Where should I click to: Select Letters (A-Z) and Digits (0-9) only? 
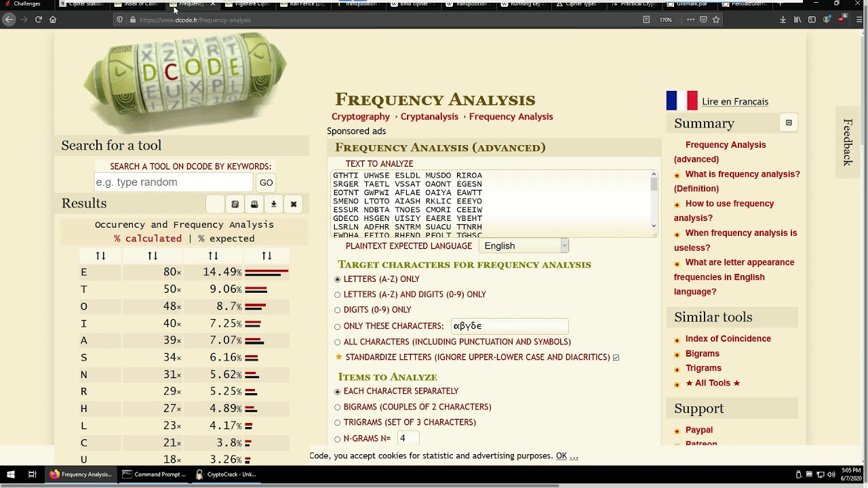point(337,295)
